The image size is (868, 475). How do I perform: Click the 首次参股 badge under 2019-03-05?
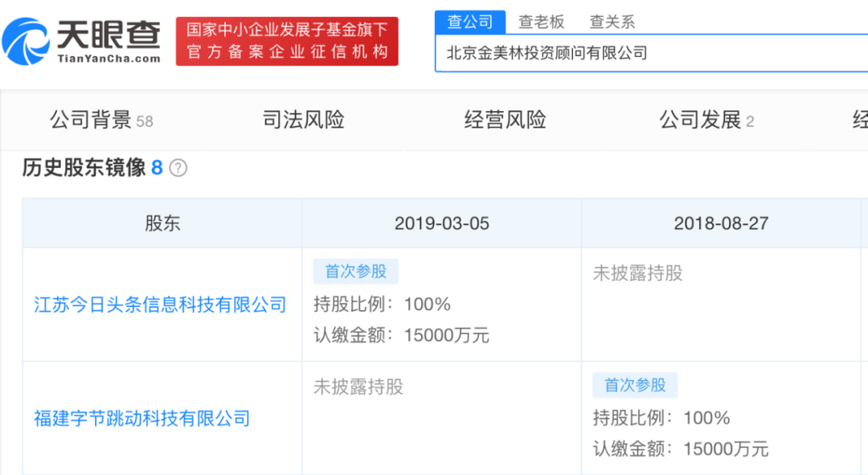pyautogui.click(x=356, y=272)
